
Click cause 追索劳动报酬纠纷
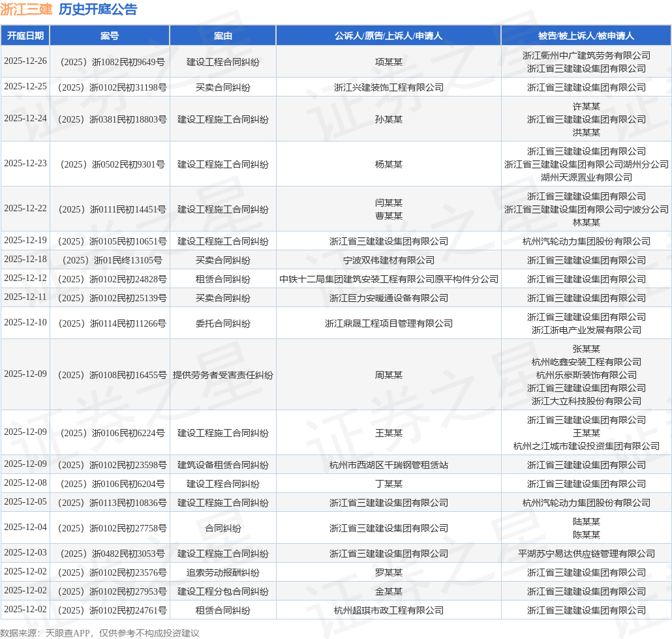tap(223, 572)
